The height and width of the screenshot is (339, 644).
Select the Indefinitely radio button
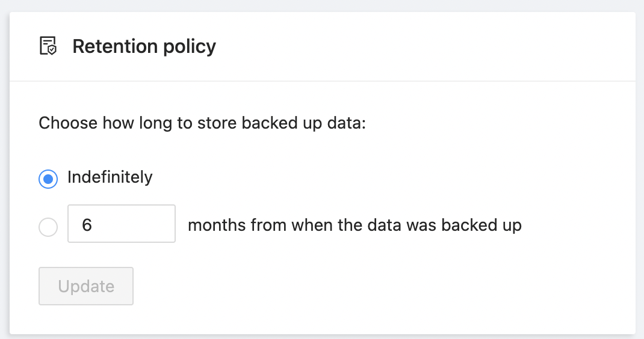[48, 179]
